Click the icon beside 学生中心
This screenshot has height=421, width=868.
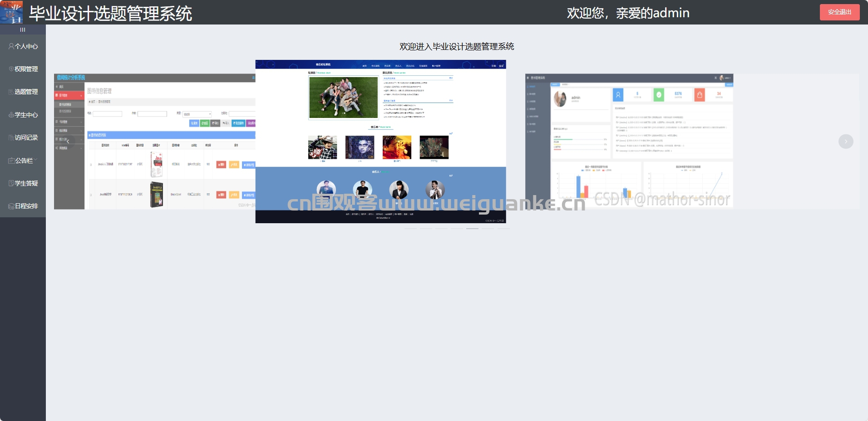click(x=11, y=115)
